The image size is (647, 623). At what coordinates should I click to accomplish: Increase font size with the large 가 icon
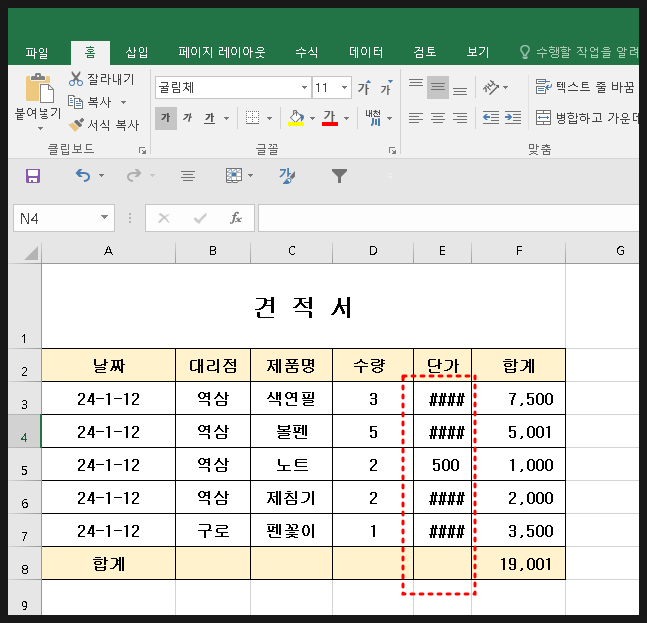364,87
